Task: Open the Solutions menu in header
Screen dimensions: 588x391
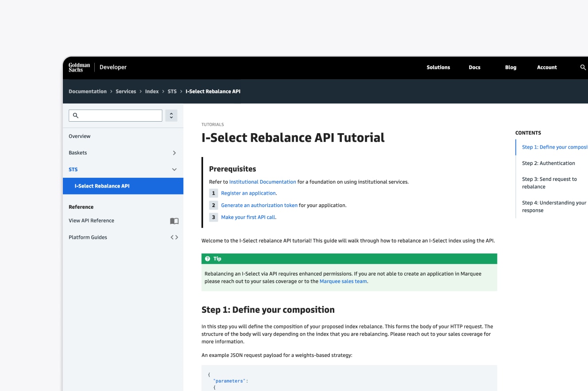Action: (x=438, y=67)
